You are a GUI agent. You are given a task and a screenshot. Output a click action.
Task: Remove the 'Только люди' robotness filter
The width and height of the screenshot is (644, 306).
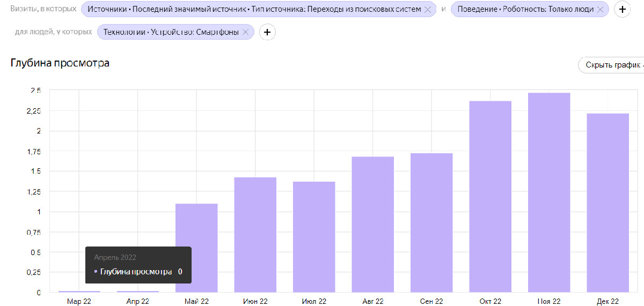(x=601, y=10)
